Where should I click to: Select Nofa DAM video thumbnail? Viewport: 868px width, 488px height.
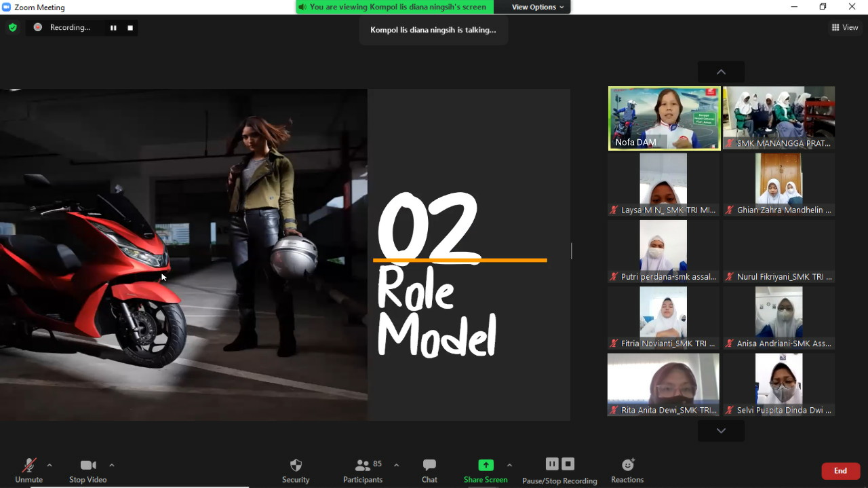664,118
